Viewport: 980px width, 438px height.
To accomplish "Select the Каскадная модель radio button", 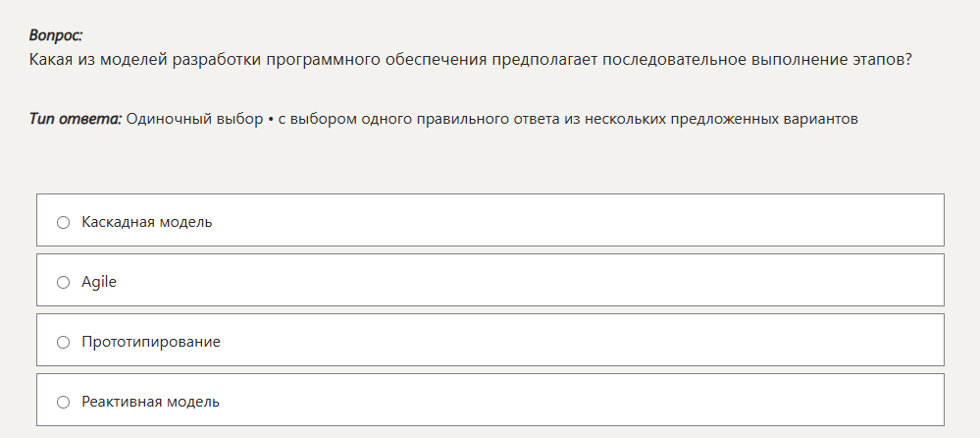I will click(x=64, y=222).
